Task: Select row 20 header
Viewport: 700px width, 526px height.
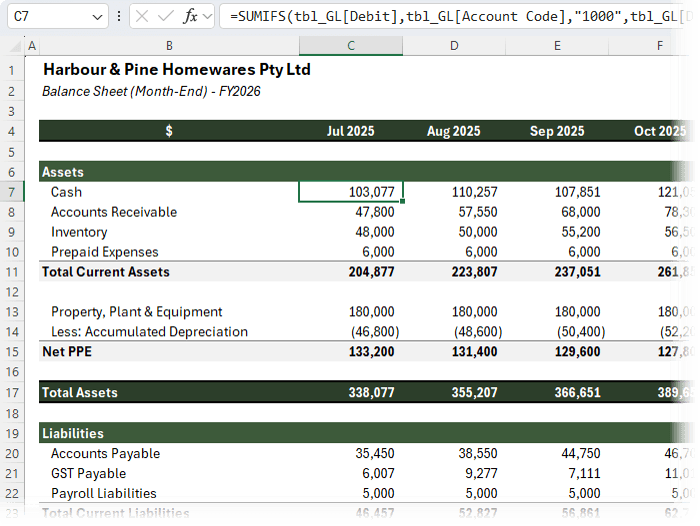Action: point(12,454)
